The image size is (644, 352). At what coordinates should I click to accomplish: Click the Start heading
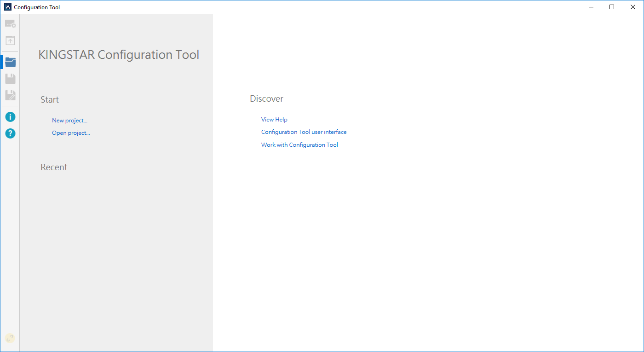(x=50, y=99)
